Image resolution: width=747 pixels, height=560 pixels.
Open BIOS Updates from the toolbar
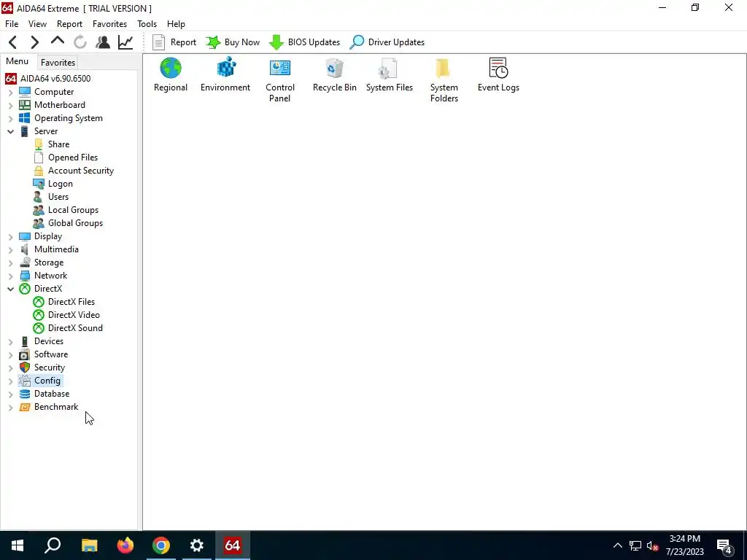[x=304, y=42]
